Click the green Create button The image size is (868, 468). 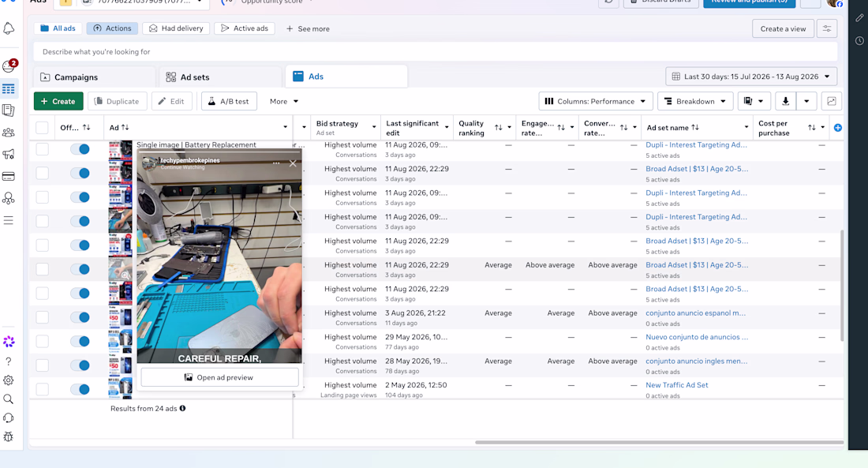(58, 101)
